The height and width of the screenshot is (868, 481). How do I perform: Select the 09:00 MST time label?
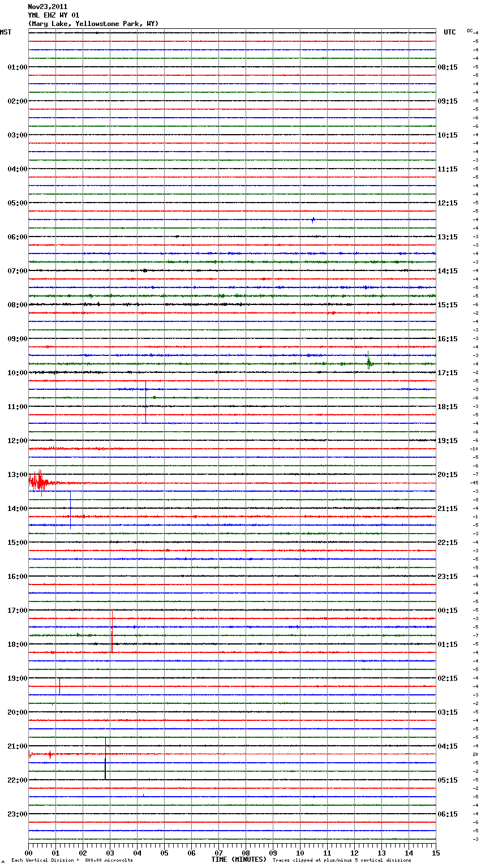[17, 339]
